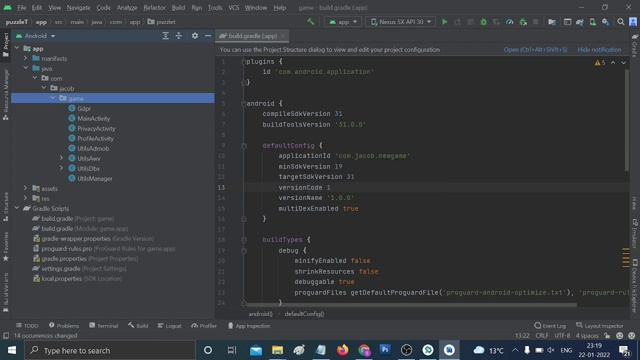Open Chrome from the taskbar

[364, 350]
